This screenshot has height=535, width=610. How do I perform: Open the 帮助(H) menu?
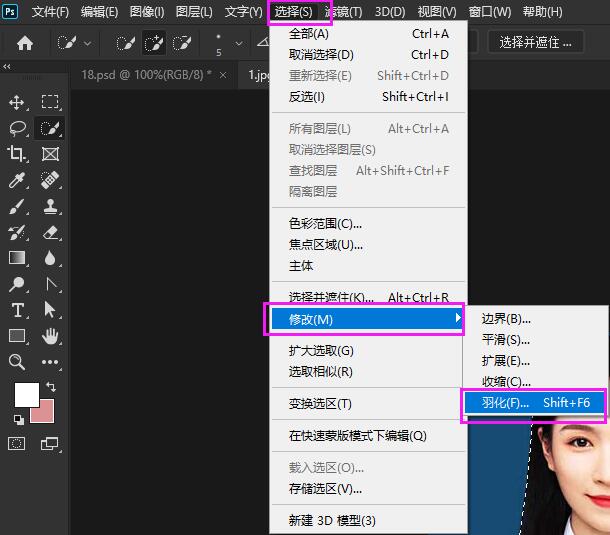coord(542,12)
